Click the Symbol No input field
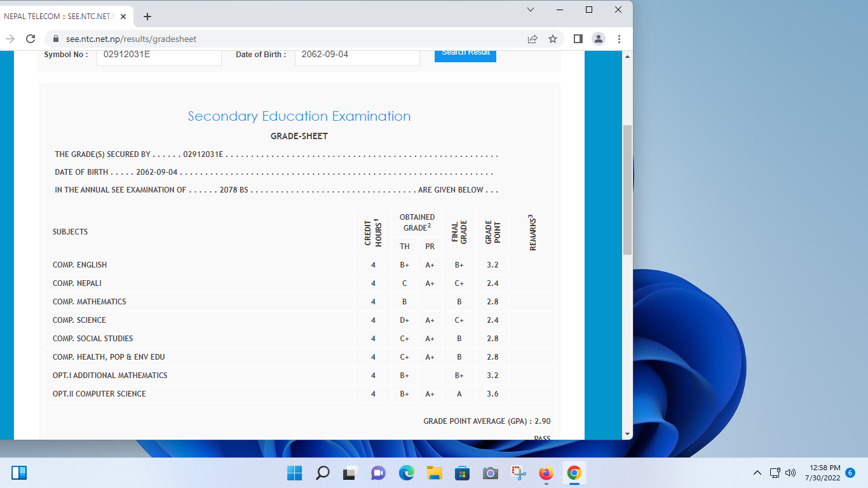The width and height of the screenshot is (868, 488). point(159,55)
